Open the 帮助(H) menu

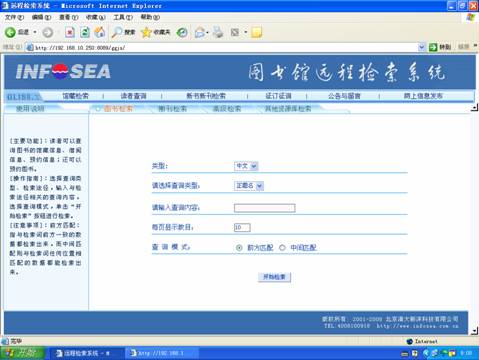pos(150,17)
